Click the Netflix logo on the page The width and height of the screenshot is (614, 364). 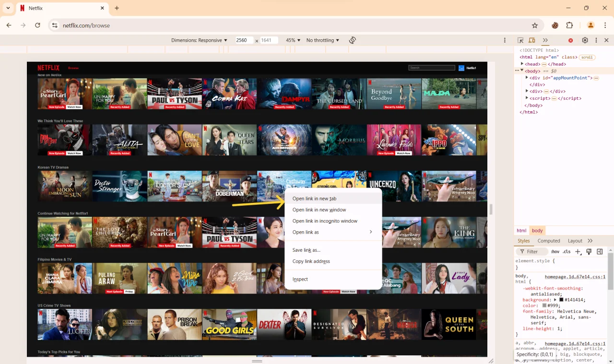point(48,68)
